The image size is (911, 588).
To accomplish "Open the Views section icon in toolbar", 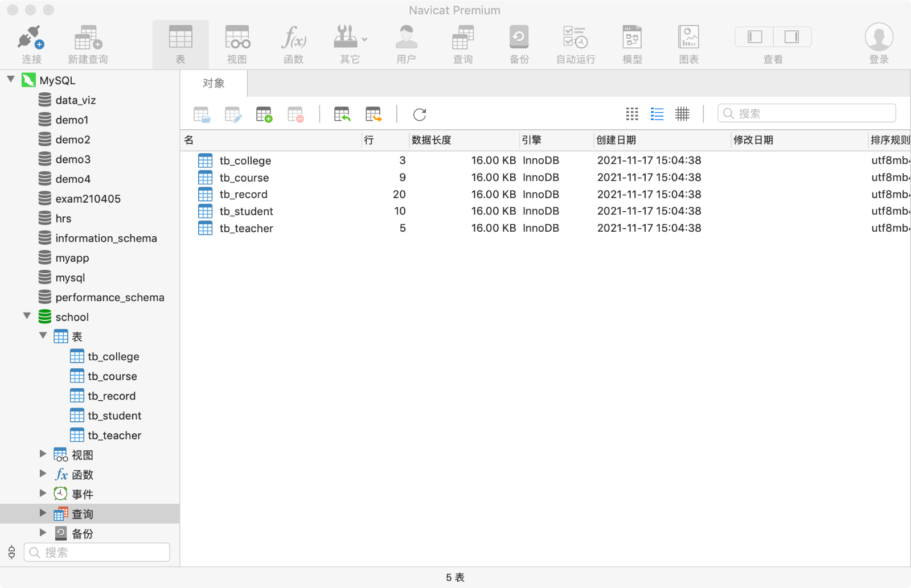I will click(x=237, y=38).
